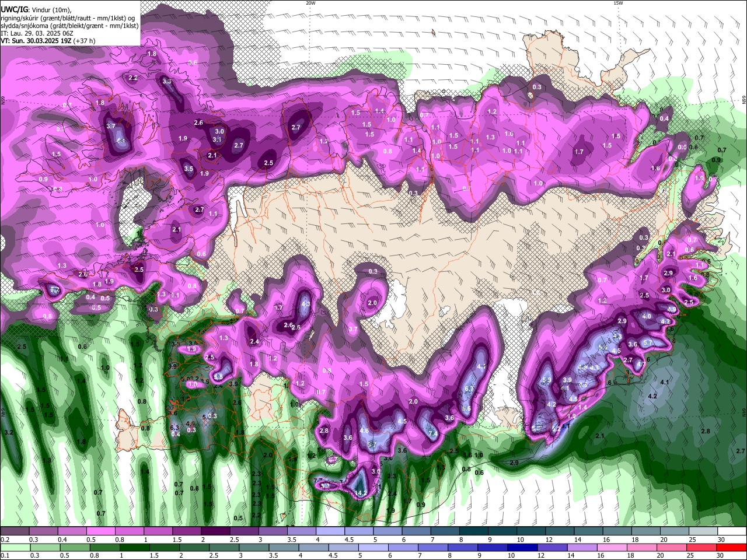
Task: Click the 20W longitude label
Action: [310, 3]
